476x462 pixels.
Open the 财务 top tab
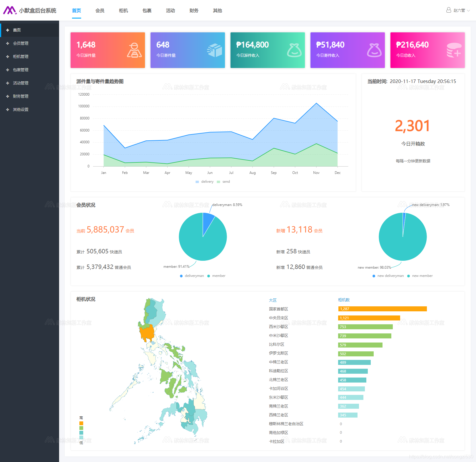[x=194, y=11]
